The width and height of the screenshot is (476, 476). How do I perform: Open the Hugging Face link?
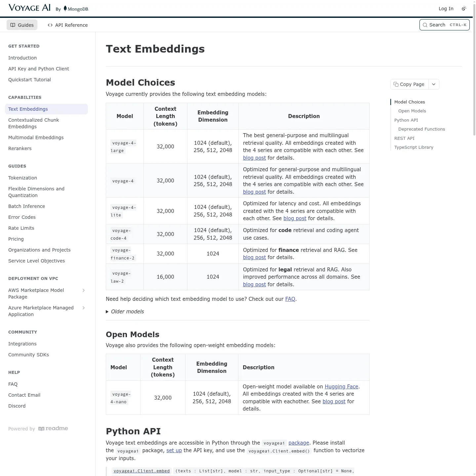tap(341, 387)
